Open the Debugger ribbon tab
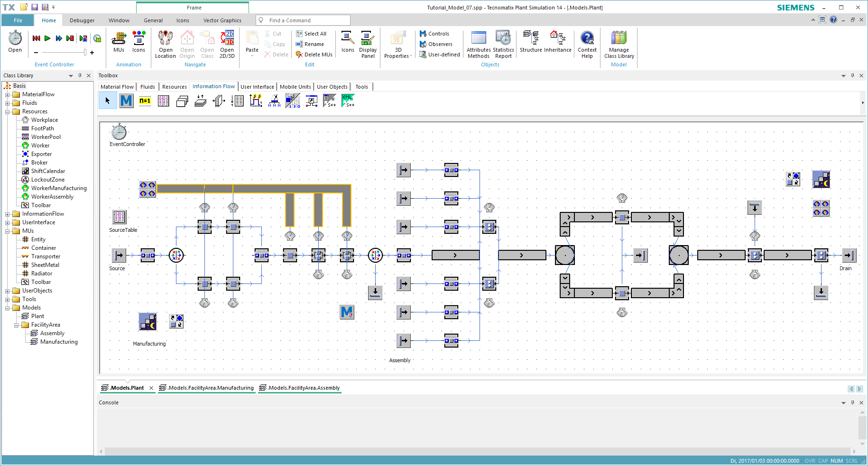The image size is (868, 466). pyautogui.click(x=82, y=20)
